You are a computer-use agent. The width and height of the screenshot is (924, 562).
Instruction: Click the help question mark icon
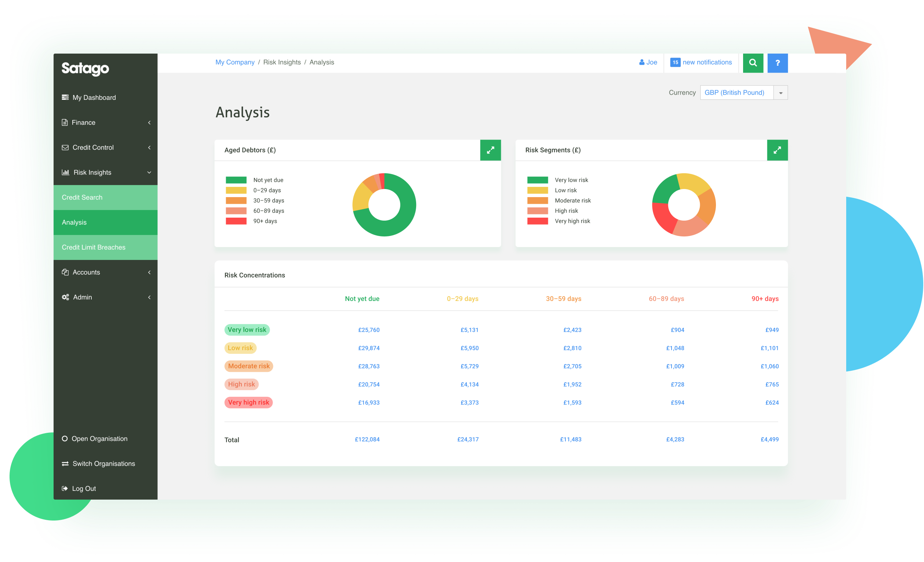[x=777, y=63]
